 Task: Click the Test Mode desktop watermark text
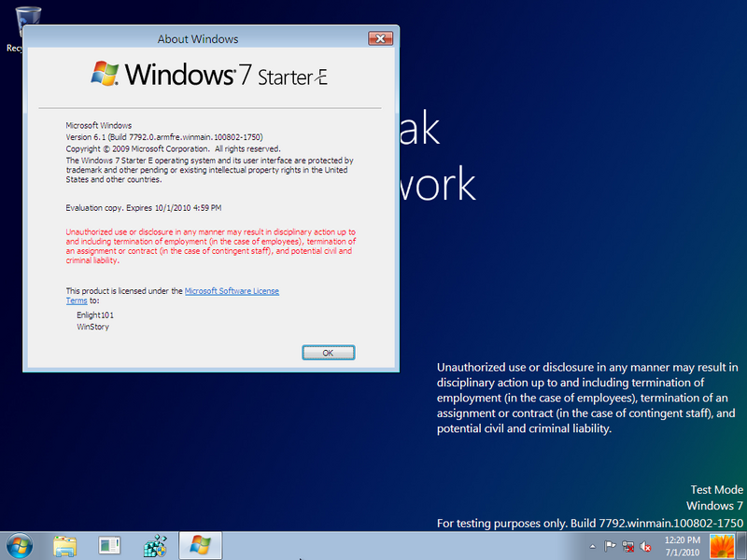[x=716, y=489]
